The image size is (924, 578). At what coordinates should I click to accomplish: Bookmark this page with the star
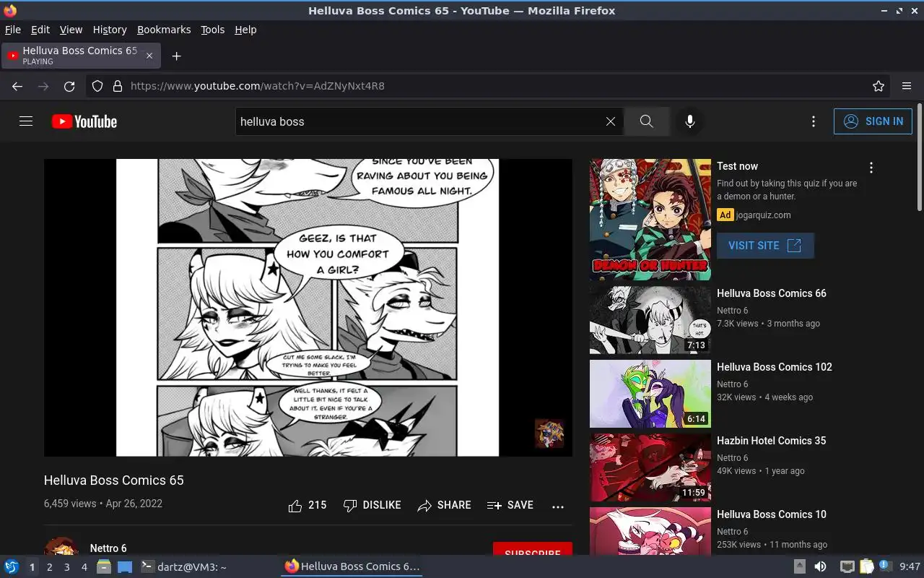[x=879, y=86]
